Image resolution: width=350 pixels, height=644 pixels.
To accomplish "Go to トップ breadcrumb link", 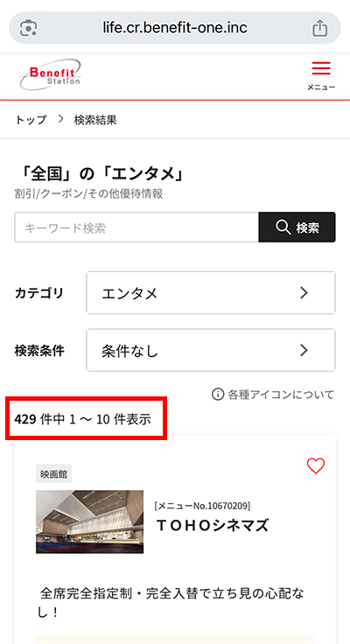I will click(31, 120).
